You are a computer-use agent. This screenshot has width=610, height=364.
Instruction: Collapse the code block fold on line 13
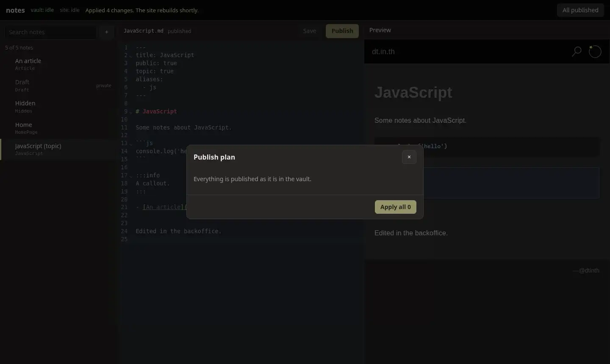pos(131,143)
